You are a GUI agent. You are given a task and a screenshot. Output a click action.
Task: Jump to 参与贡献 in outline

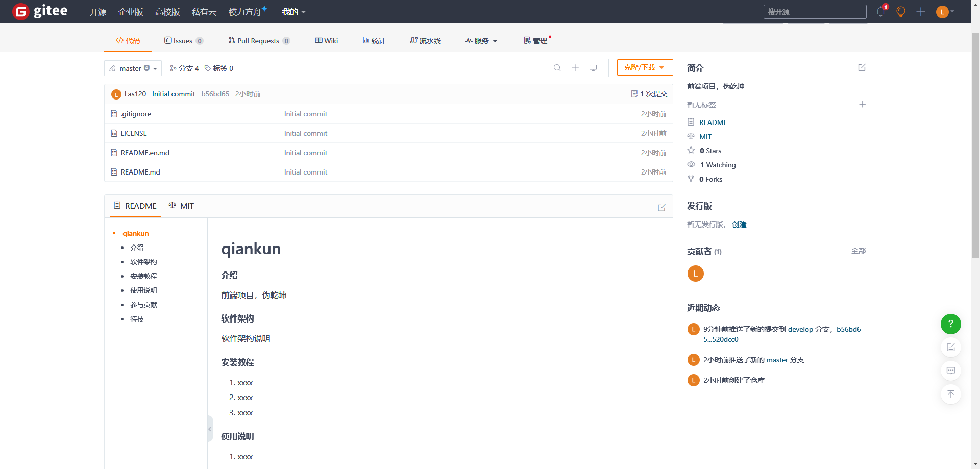(x=143, y=305)
